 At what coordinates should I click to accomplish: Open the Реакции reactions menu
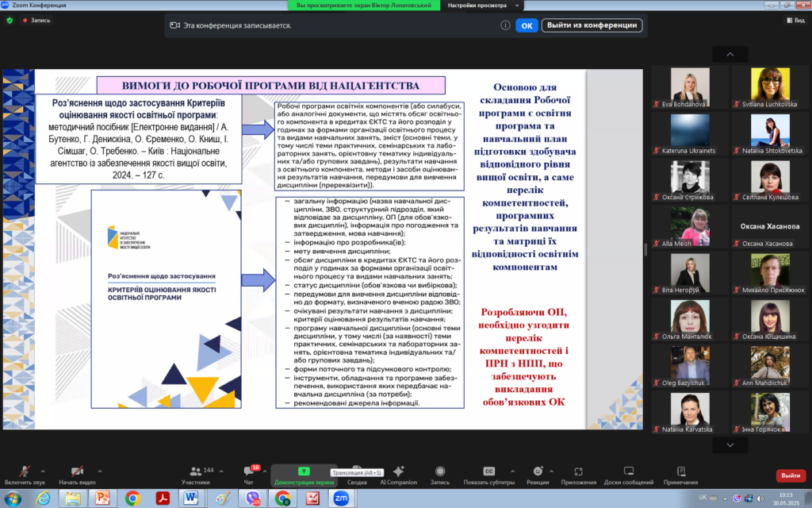pyautogui.click(x=537, y=471)
